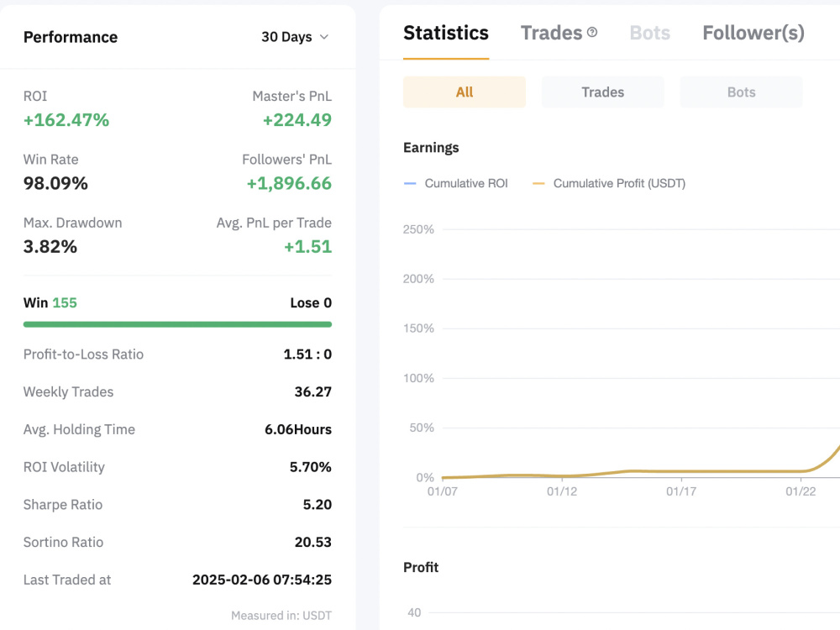Click the Followers' PnL value +1,896.66

(289, 183)
